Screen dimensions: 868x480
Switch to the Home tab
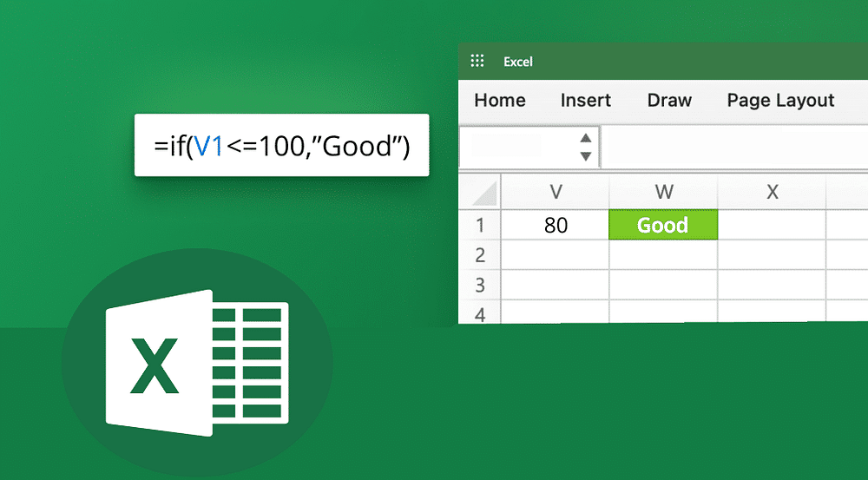pos(500,101)
